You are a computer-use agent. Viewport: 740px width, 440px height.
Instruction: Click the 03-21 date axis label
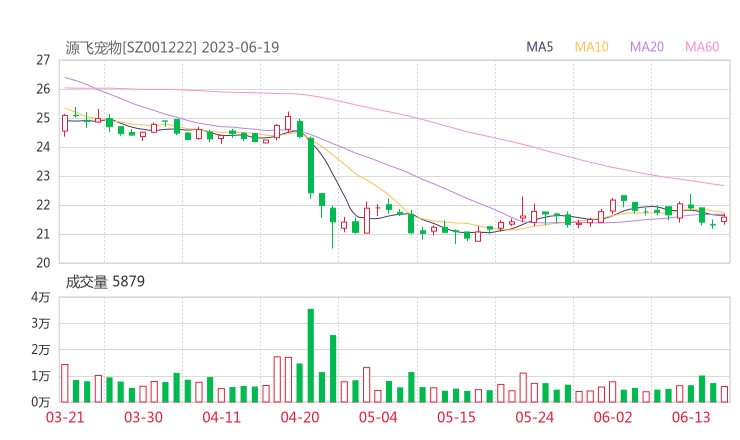point(65,417)
